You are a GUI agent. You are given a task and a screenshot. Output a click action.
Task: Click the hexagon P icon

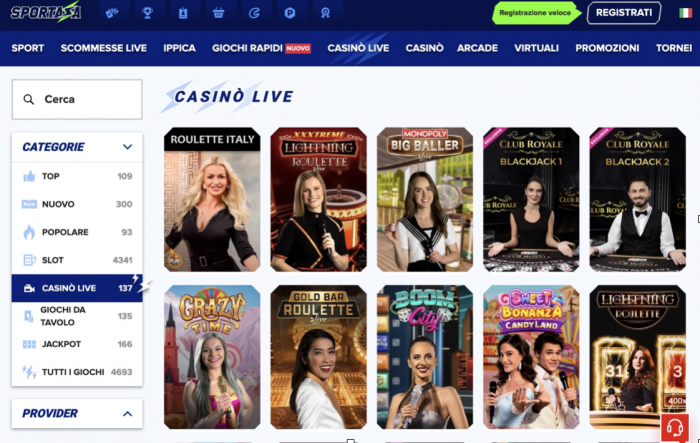(x=290, y=13)
